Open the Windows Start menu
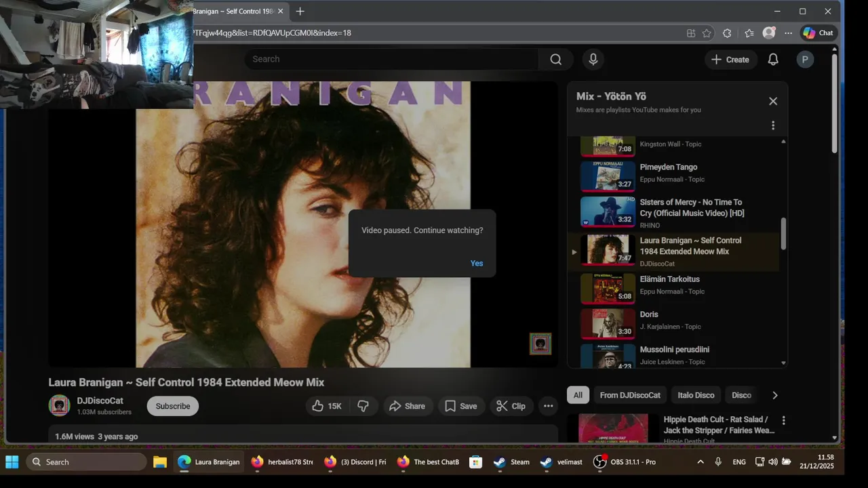868x488 pixels. 12,462
